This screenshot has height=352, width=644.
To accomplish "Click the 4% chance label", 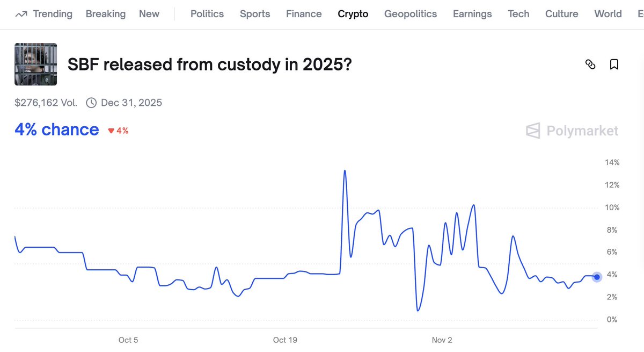I will (x=57, y=130).
